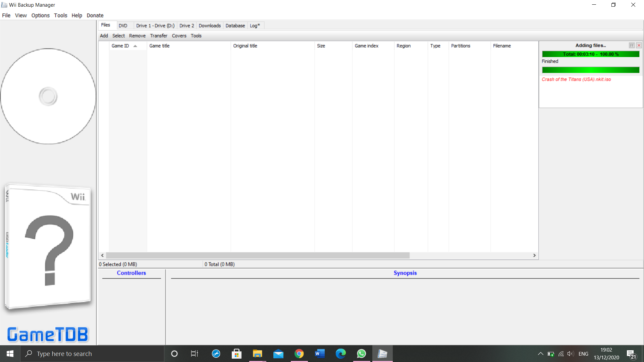
Task: Click the scroll left arrow
Action: point(102,255)
